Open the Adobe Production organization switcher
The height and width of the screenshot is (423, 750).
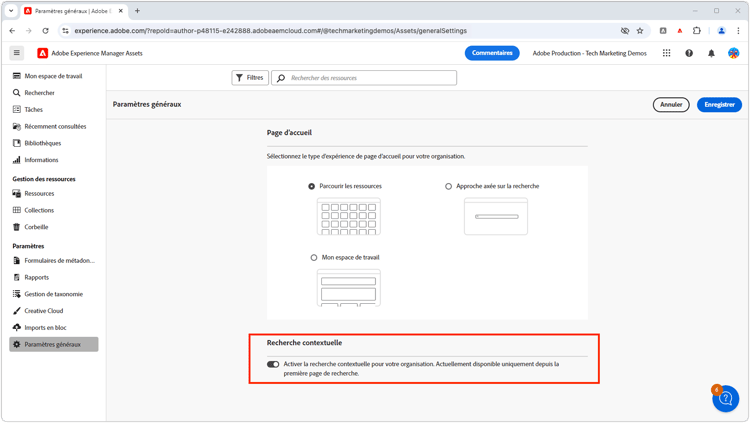point(589,53)
